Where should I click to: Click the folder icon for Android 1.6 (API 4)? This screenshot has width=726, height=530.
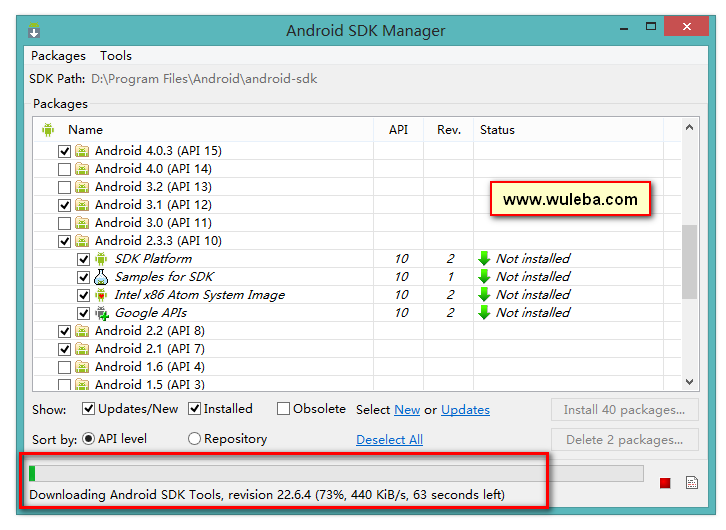pos(82,367)
